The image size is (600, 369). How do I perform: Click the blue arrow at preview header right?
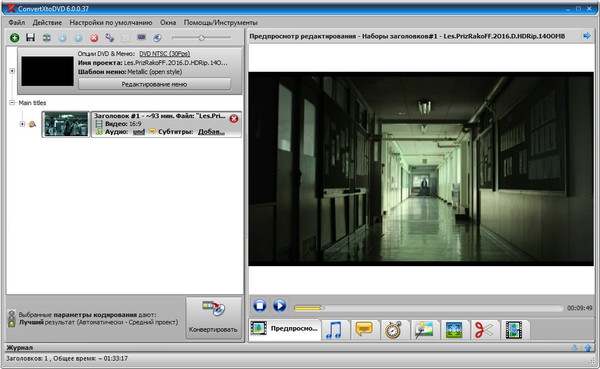(587, 36)
